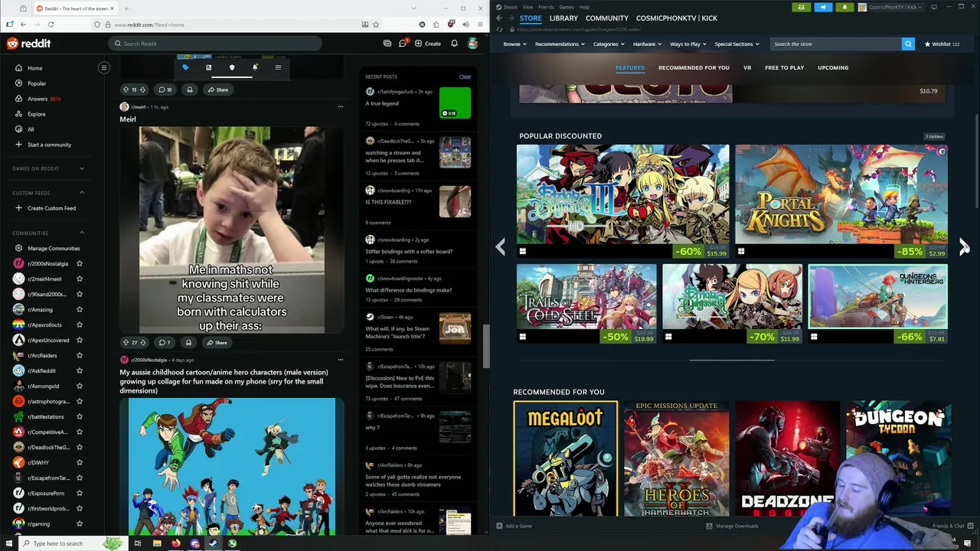Share the Meirl post
This screenshot has height=551, width=980.
pos(216,342)
